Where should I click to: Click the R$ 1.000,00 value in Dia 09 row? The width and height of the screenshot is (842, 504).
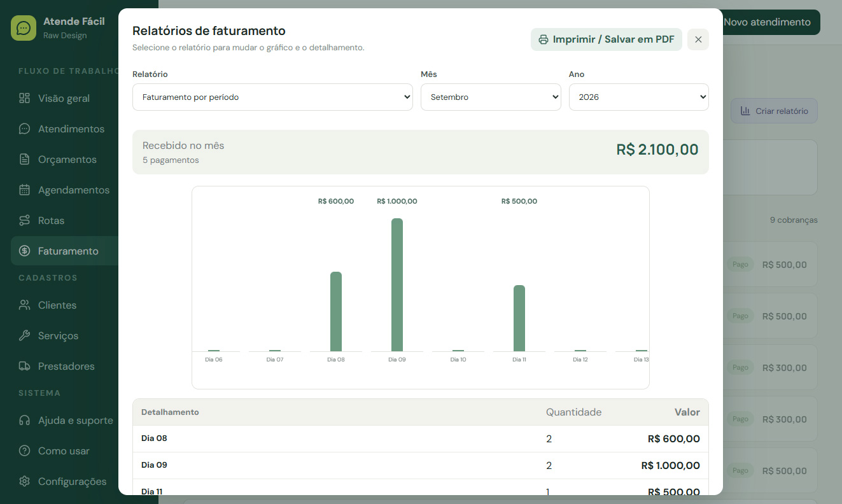pos(671,465)
